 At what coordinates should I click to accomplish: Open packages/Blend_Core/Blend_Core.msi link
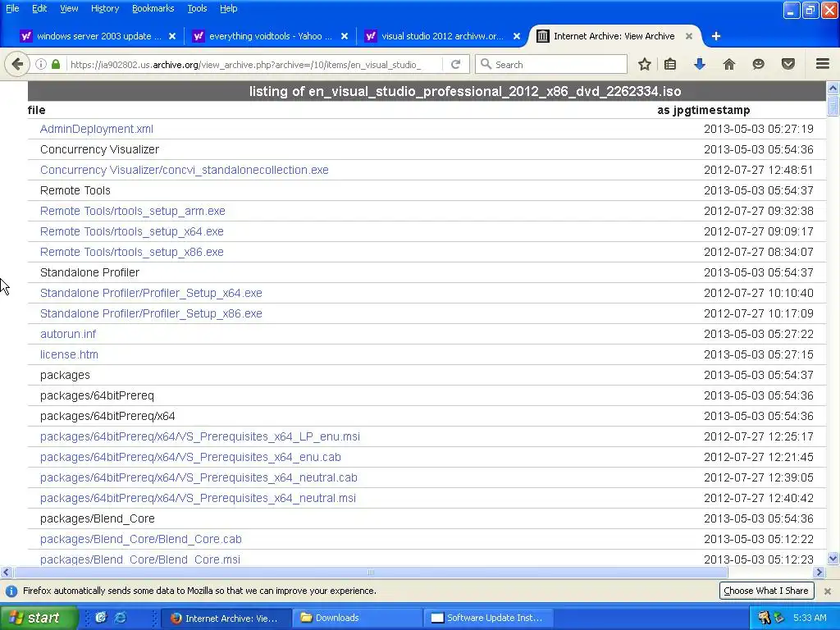(x=139, y=559)
